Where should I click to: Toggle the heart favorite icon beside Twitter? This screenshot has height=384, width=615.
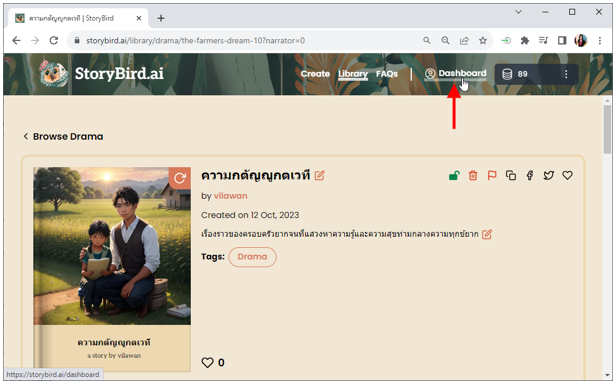pyautogui.click(x=567, y=175)
